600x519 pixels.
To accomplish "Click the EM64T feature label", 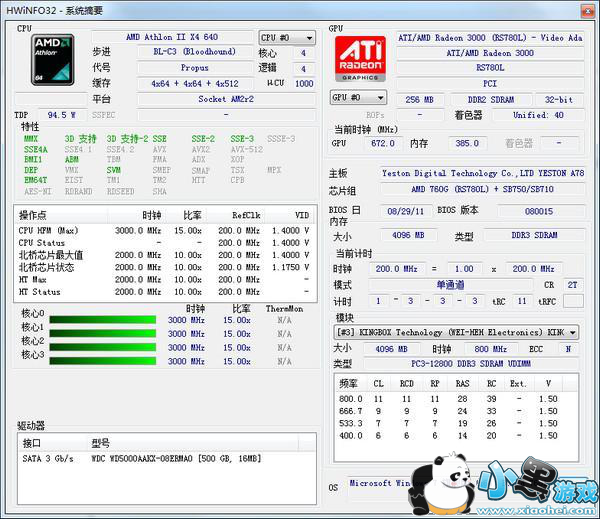I will coord(36,180).
